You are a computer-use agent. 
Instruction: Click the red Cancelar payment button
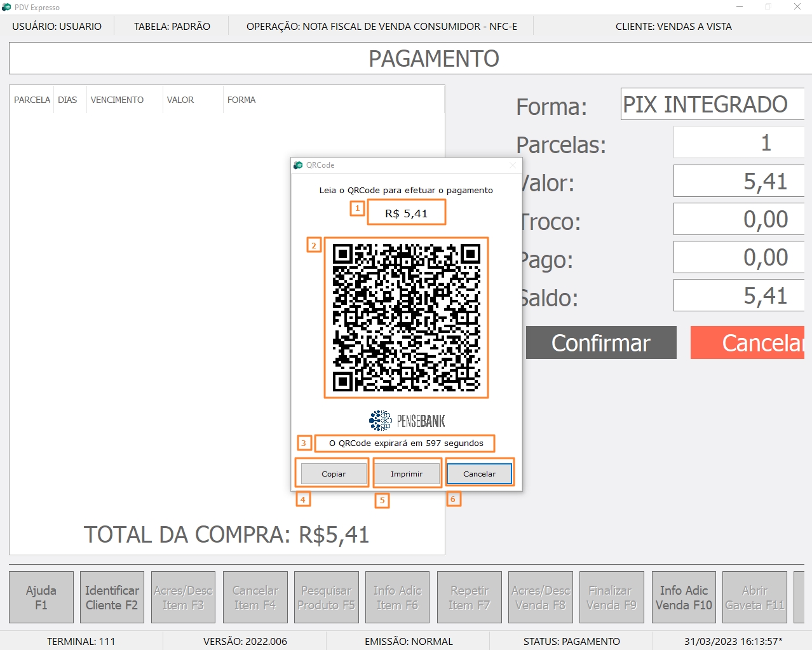click(x=748, y=342)
